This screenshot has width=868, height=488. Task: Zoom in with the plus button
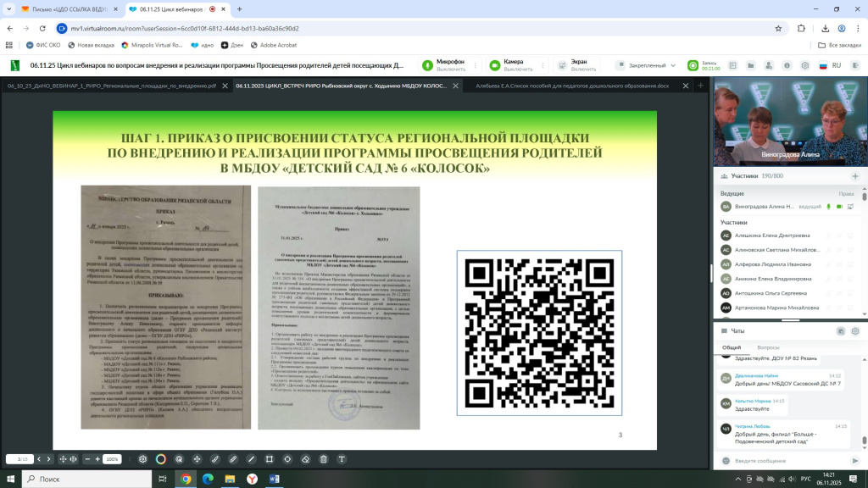pyautogui.click(x=97, y=458)
